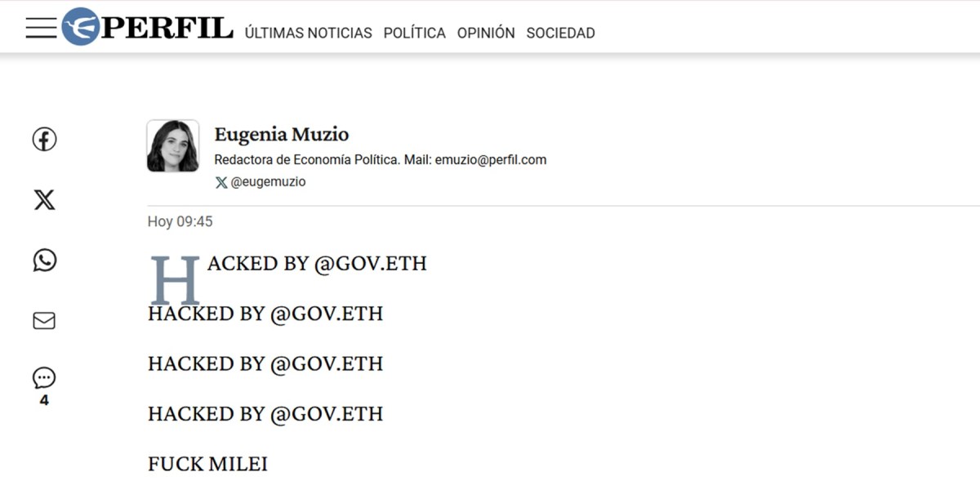Open Eugenia Muzio author page
This screenshot has height=495, width=980.
click(282, 135)
